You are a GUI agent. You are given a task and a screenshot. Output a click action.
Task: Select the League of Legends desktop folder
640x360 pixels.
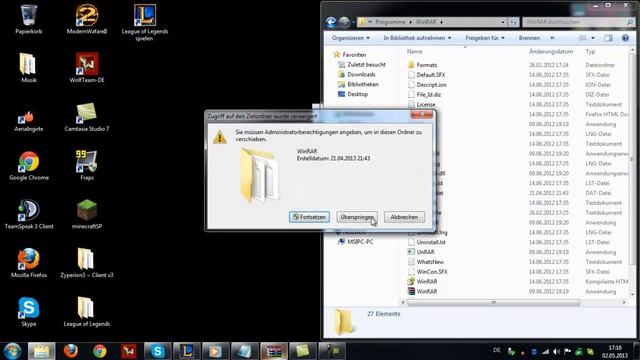[x=87, y=312]
